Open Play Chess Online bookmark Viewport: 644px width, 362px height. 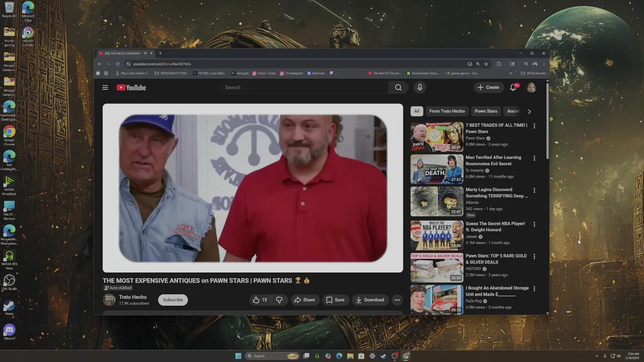[x=132, y=73]
